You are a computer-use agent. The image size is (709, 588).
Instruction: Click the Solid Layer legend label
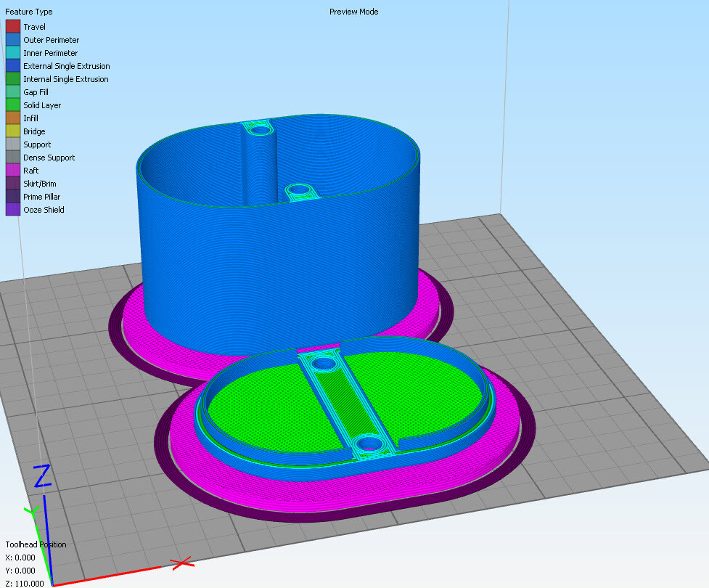tap(42, 105)
